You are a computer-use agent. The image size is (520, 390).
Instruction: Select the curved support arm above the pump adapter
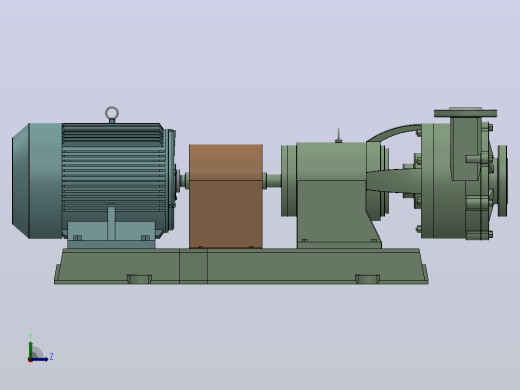(x=393, y=132)
